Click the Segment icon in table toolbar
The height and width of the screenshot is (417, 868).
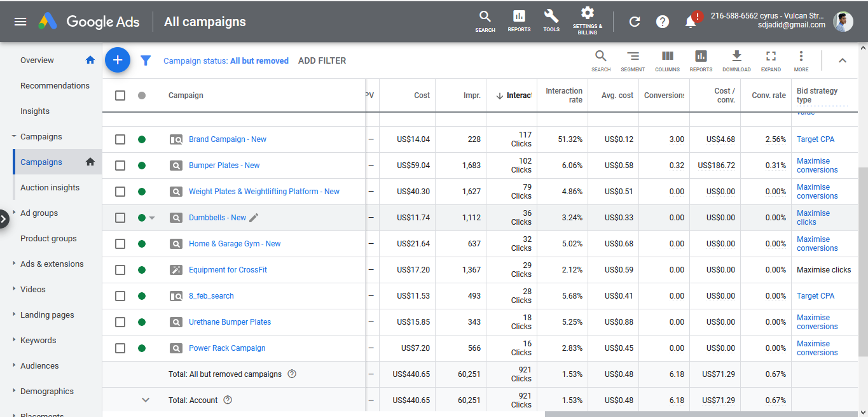tap(633, 57)
